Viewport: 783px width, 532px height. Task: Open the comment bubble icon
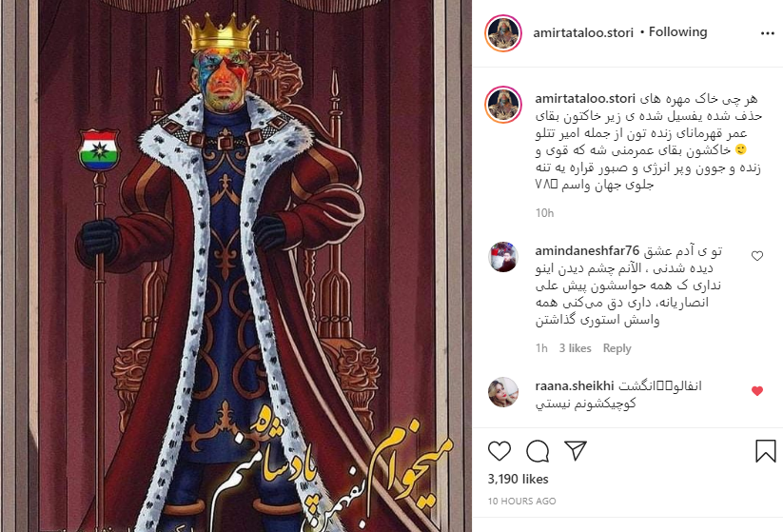pyautogui.click(x=538, y=451)
